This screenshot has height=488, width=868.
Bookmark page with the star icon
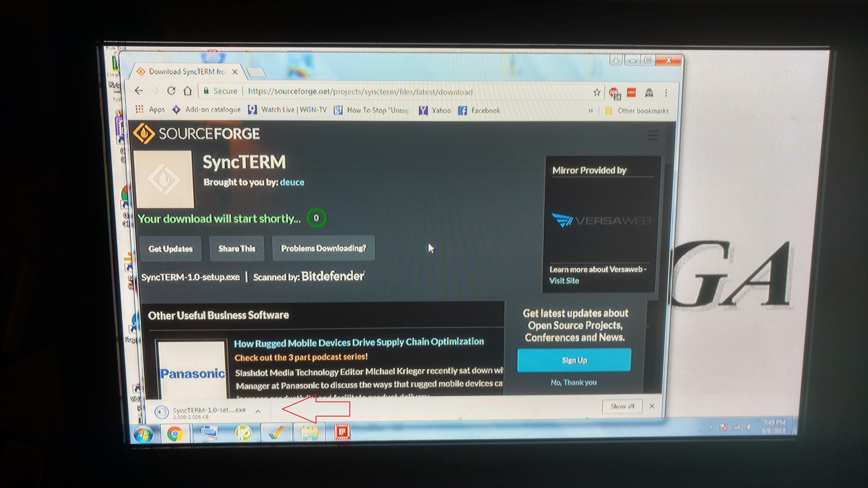[597, 92]
